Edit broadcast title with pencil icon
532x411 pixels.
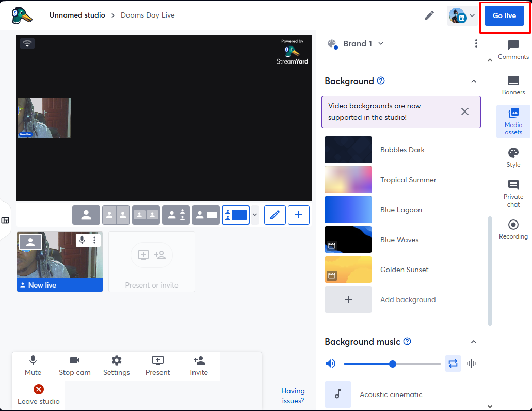429,15
